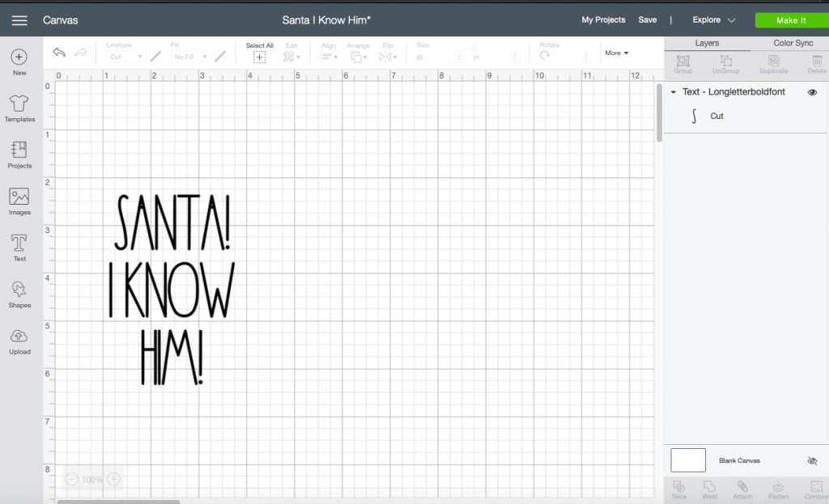Viewport: 829px width, 504px height.
Task: Collapse the Text - Longletterboldfont layer
Action: tap(673, 92)
